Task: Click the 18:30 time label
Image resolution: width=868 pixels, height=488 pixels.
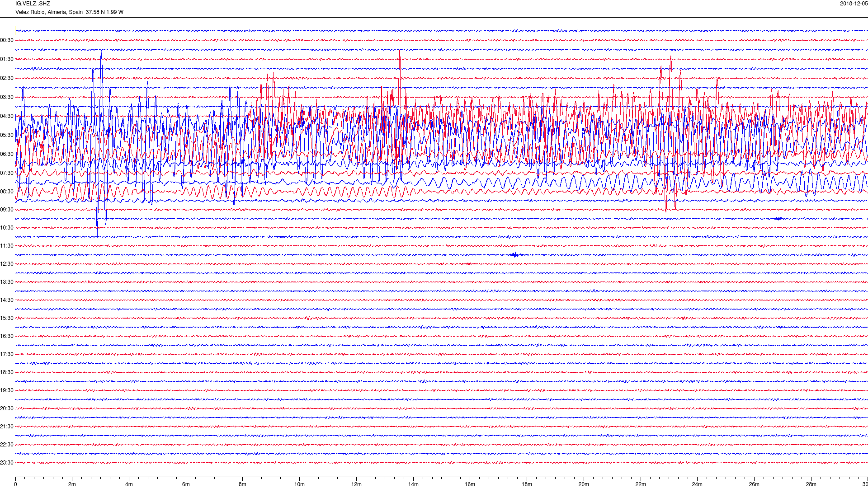Action: click(7, 372)
